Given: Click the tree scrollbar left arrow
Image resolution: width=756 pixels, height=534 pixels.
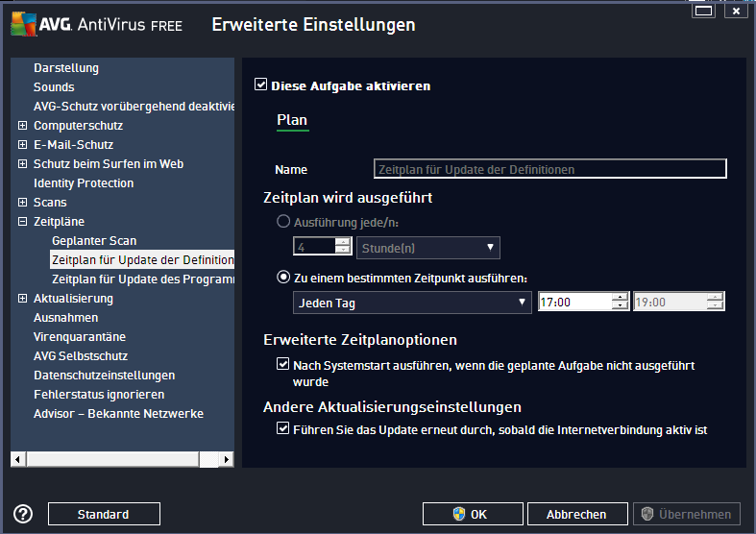Looking at the screenshot, I should (18, 459).
